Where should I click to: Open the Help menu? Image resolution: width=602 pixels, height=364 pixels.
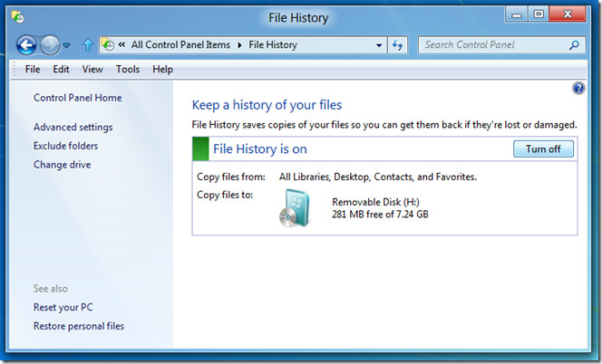click(x=163, y=69)
